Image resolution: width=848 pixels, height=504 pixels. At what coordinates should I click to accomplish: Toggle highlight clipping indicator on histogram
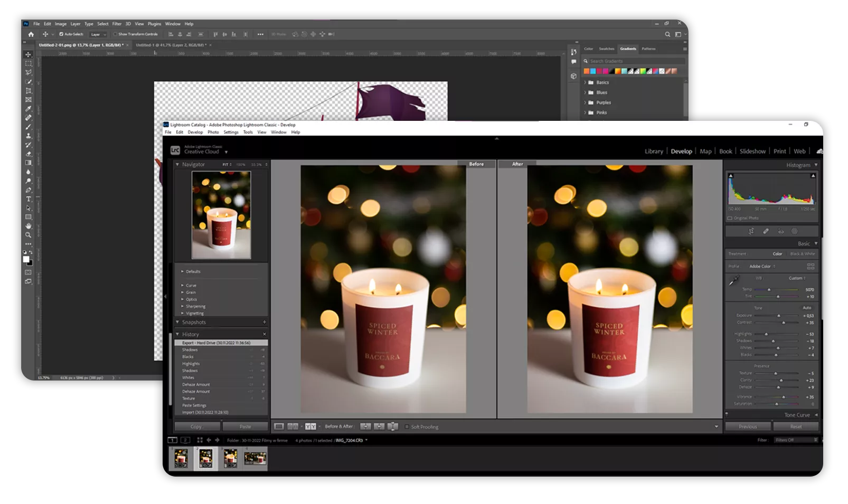click(x=813, y=176)
